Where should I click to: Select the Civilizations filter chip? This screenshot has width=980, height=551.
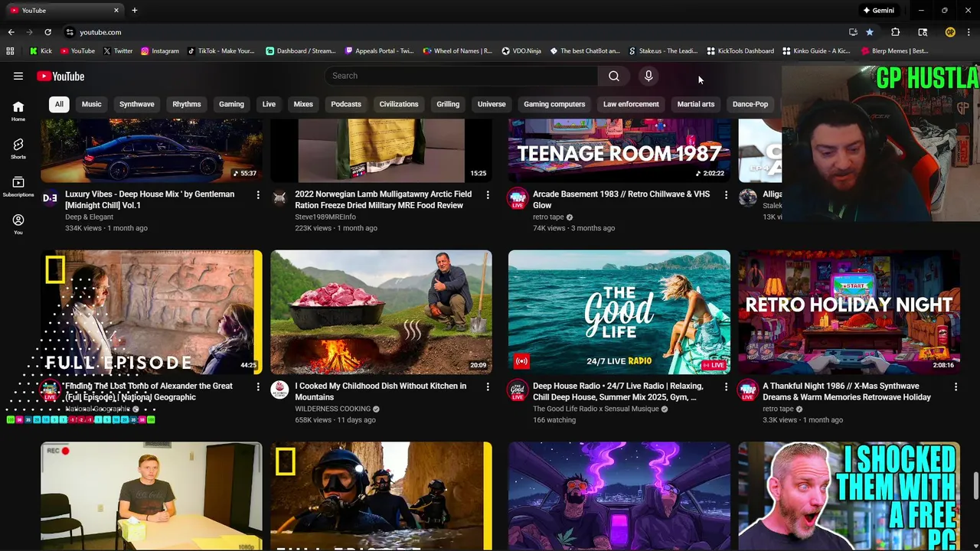click(399, 104)
